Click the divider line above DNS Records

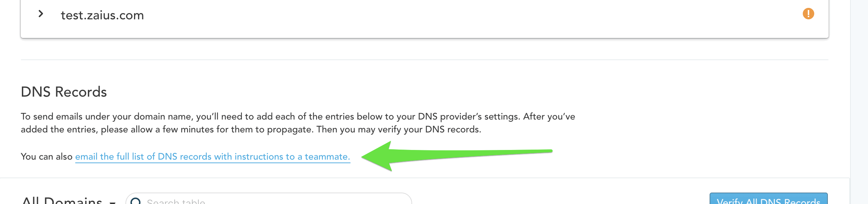pyautogui.click(x=425, y=60)
